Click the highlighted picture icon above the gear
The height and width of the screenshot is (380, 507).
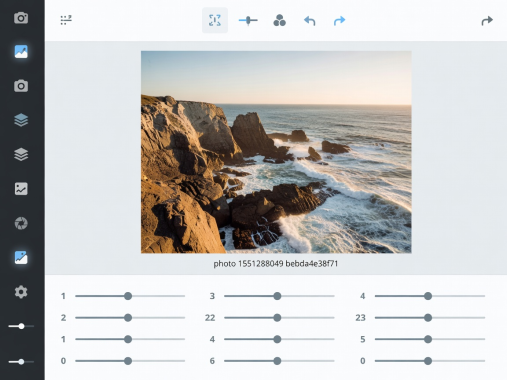pos(21,258)
